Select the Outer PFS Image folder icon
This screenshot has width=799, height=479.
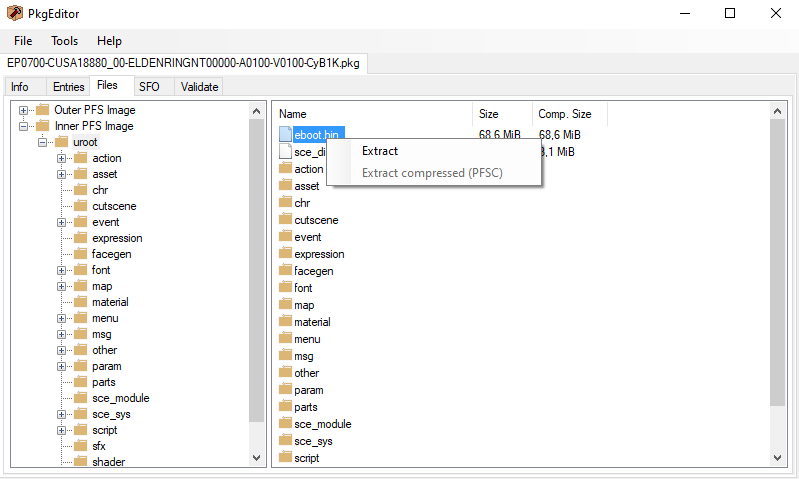tap(42, 110)
